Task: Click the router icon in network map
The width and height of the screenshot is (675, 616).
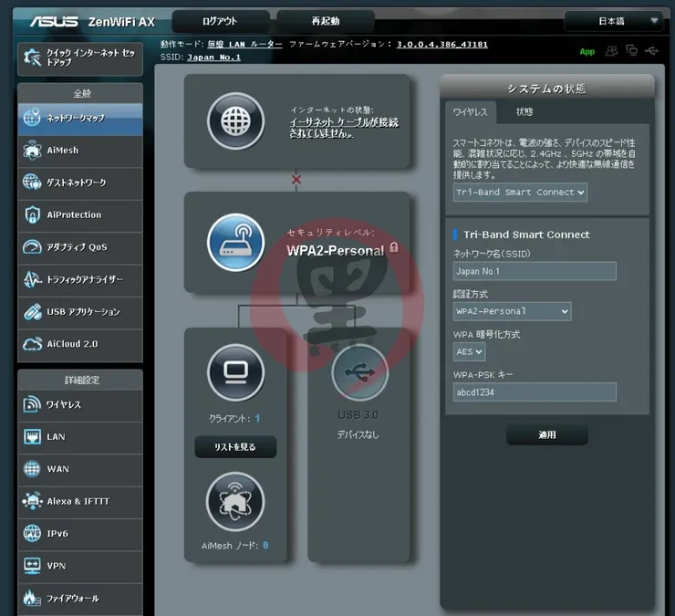Action: pos(235,242)
